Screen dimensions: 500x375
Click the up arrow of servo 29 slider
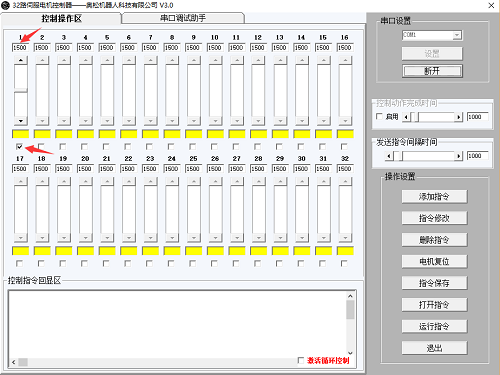280,181
